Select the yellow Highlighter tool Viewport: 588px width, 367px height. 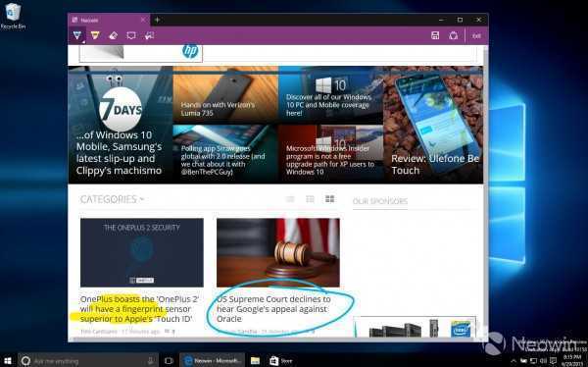(95, 35)
